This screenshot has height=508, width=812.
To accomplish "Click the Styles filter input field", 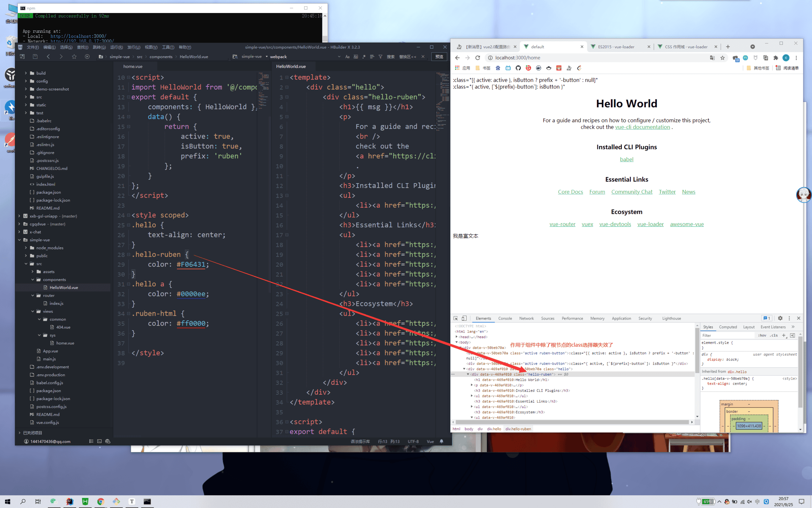I will point(726,335).
